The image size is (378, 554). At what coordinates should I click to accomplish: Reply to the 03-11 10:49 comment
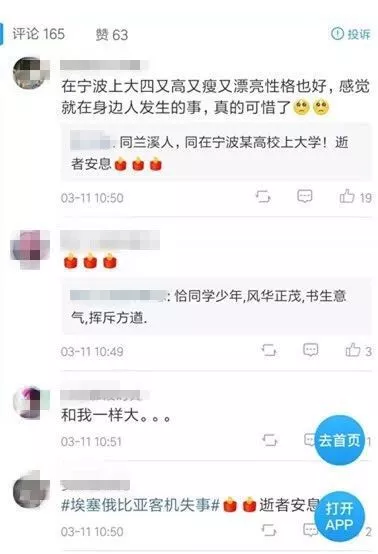311,350
